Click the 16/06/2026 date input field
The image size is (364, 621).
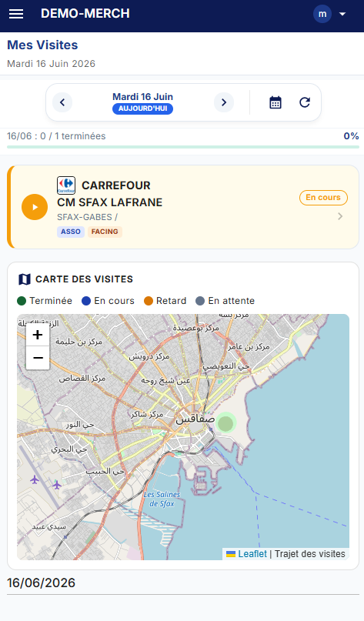[183, 583]
